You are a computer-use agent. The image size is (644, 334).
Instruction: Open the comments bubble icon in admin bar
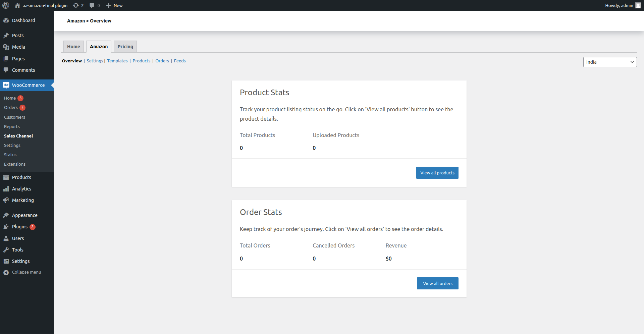[92, 5]
